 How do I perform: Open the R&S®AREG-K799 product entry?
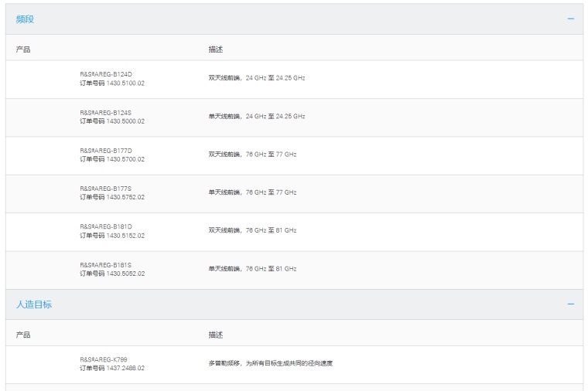[x=104, y=359]
